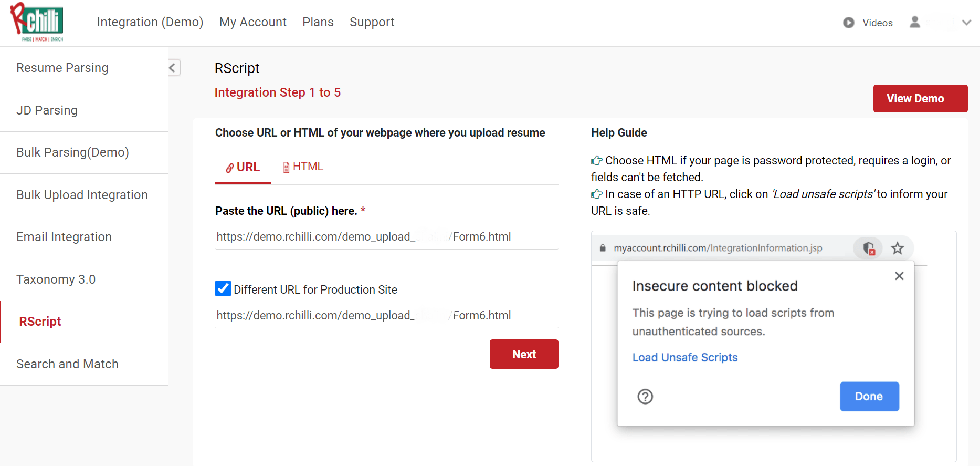The width and height of the screenshot is (980, 466).
Task: Open Bulk Parsing(Demo) sidebar item
Action: pos(84,152)
